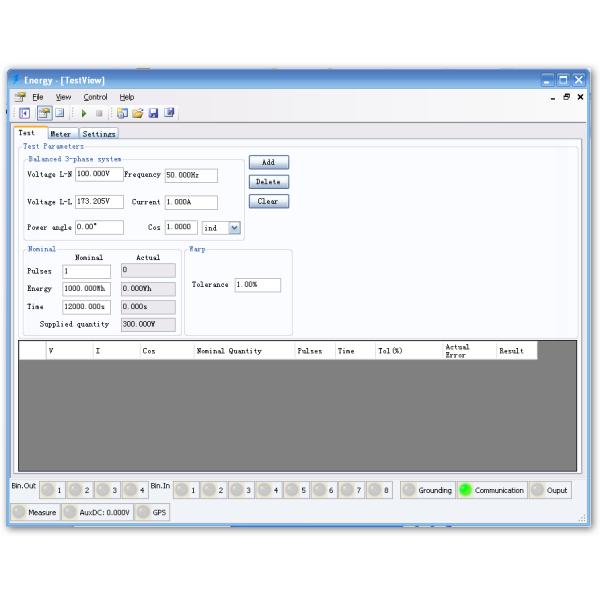
Task: Toggle the Grounding indicator
Action: pos(410,490)
